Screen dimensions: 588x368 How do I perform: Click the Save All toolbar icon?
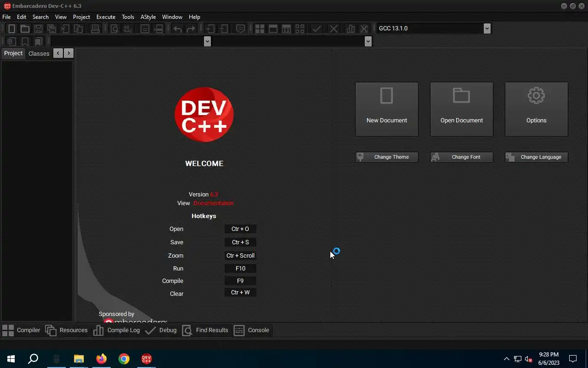(x=51, y=29)
